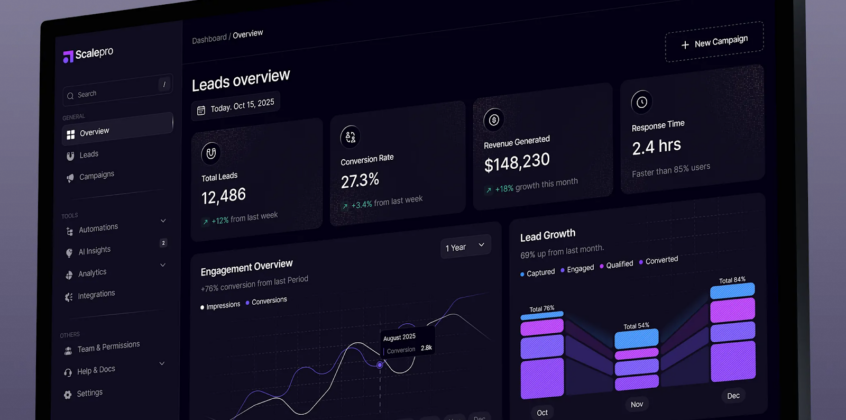The image size is (846, 420).
Task: Open Integrations via its sidebar icon
Action: click(x=69, y=297)
